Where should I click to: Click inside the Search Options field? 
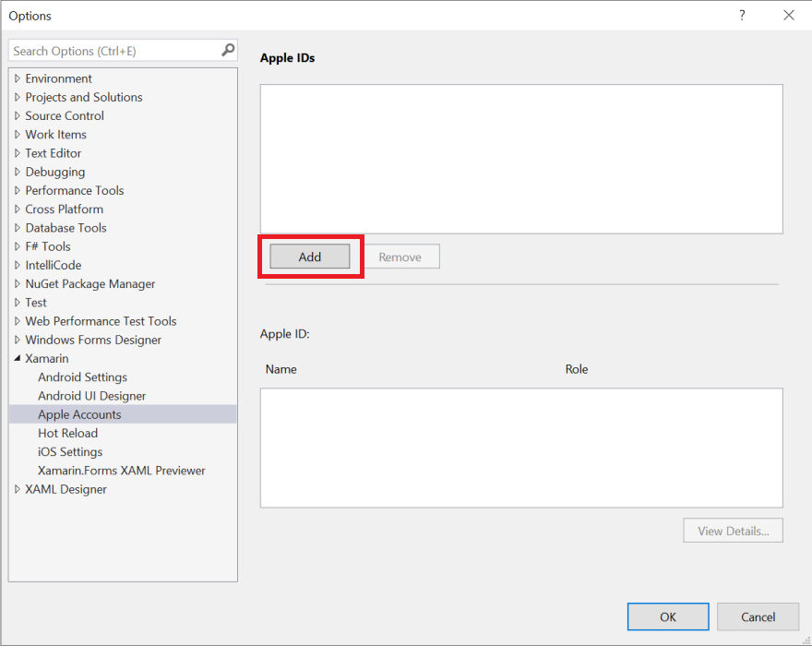click(111, 50)
